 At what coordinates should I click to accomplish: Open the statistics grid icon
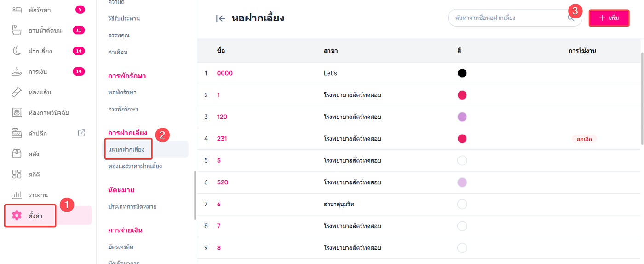point(17,174)
